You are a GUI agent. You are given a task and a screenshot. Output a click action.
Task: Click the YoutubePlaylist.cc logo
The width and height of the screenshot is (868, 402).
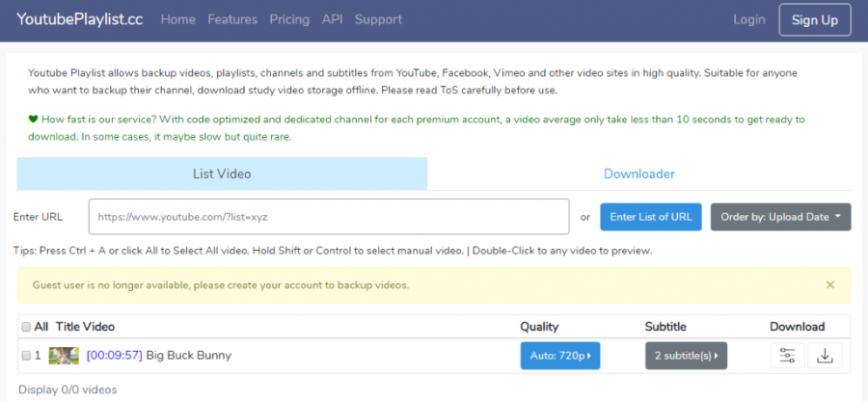pos(80,19)
